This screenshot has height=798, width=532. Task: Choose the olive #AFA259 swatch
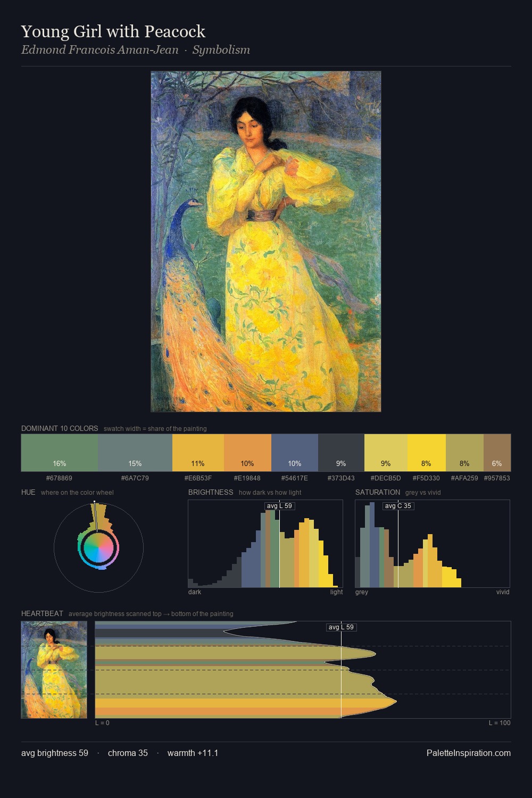[x=464, y=453]
